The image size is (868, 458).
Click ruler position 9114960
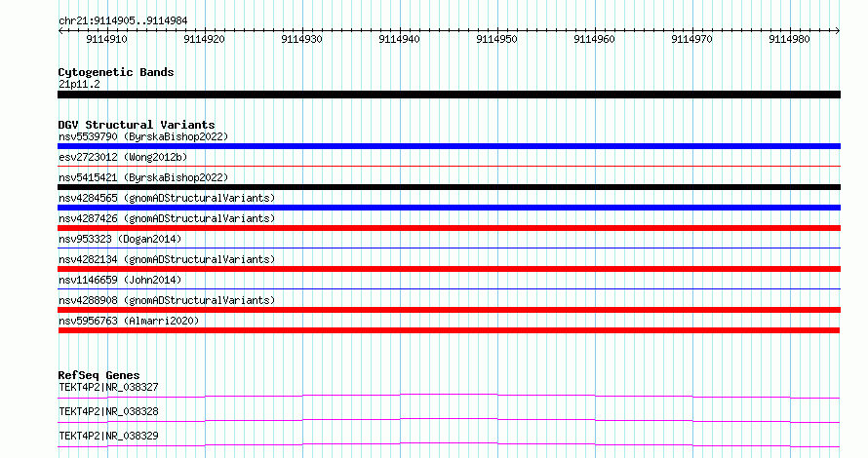[594, 39]
